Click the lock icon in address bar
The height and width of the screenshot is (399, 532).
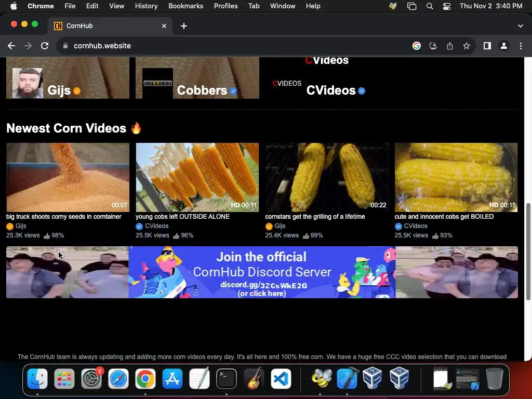(x=65, y=46)
